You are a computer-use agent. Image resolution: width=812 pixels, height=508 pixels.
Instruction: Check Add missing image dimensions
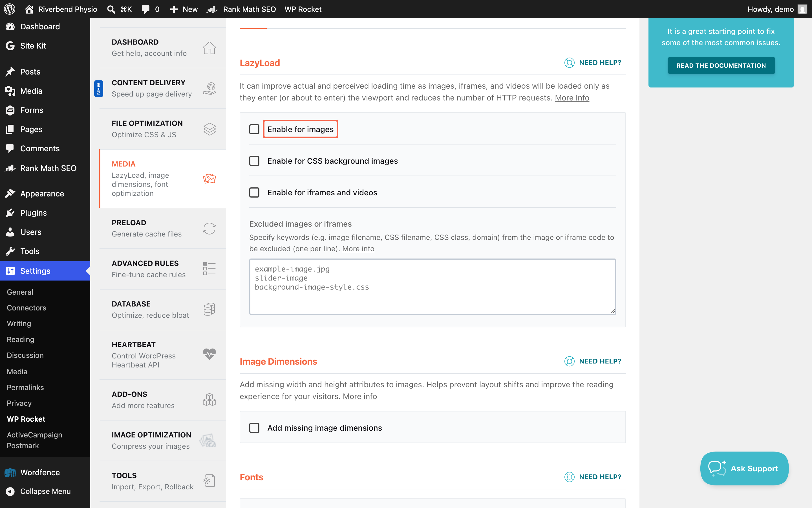(x=254, y=428)
